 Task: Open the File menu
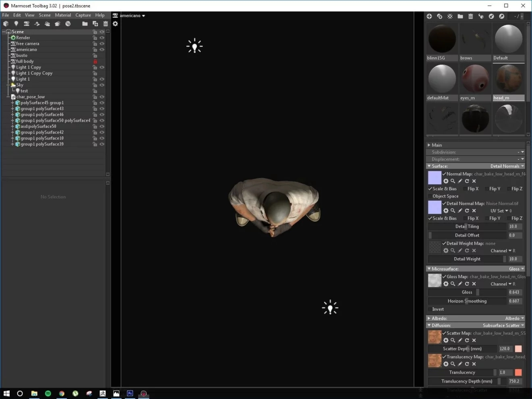coord(6,15)
